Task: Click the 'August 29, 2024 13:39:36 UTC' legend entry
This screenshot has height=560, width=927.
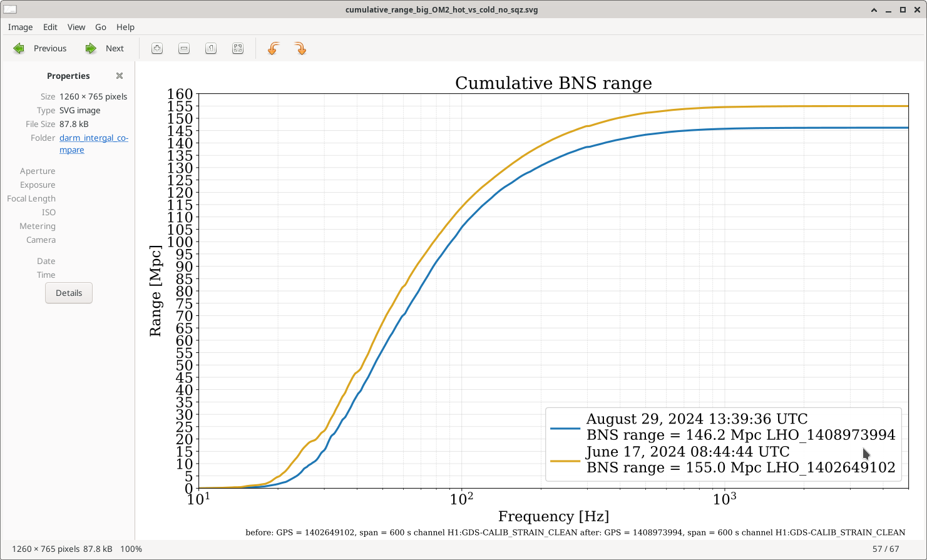Action: [697, 419]
